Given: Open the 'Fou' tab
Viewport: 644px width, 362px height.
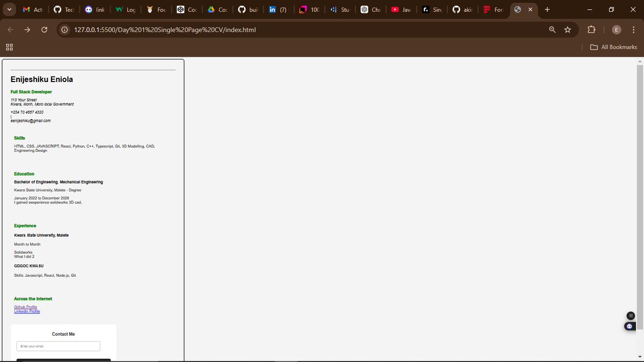Looking at the screenshot, I should (x=156, y=10).
